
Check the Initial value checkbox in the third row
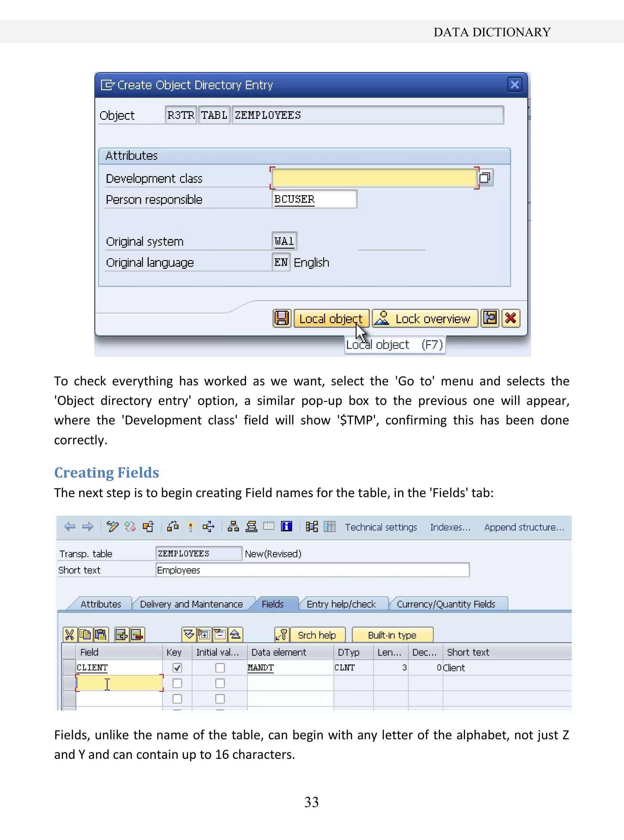[x=220, y=699]
